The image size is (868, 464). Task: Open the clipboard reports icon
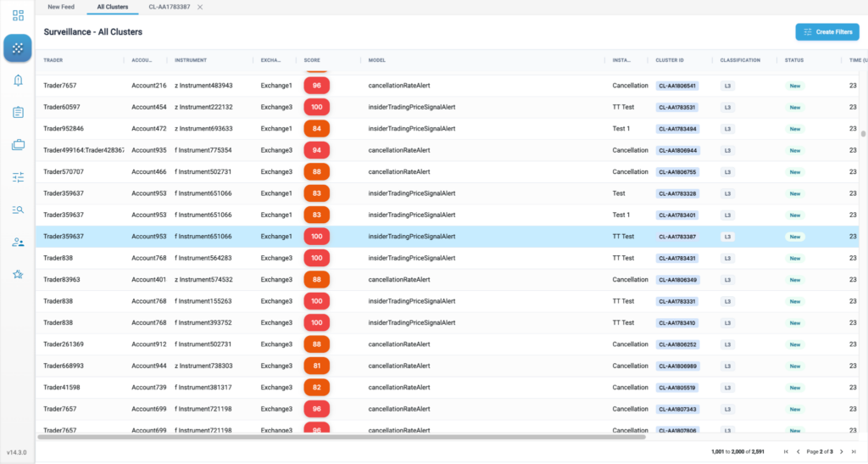[18, 113]
